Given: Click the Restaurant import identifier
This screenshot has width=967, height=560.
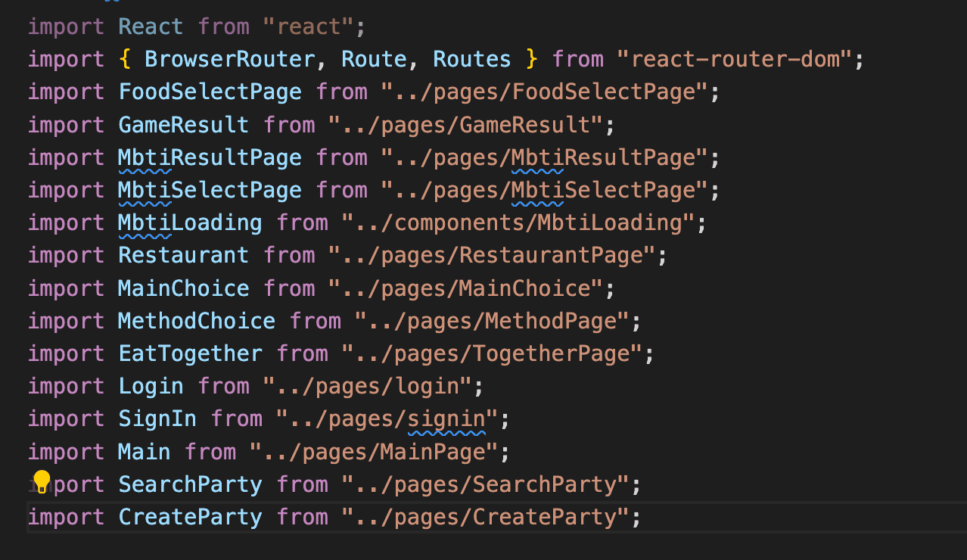Looking at the screenshot, I should (x=183, y=256).
